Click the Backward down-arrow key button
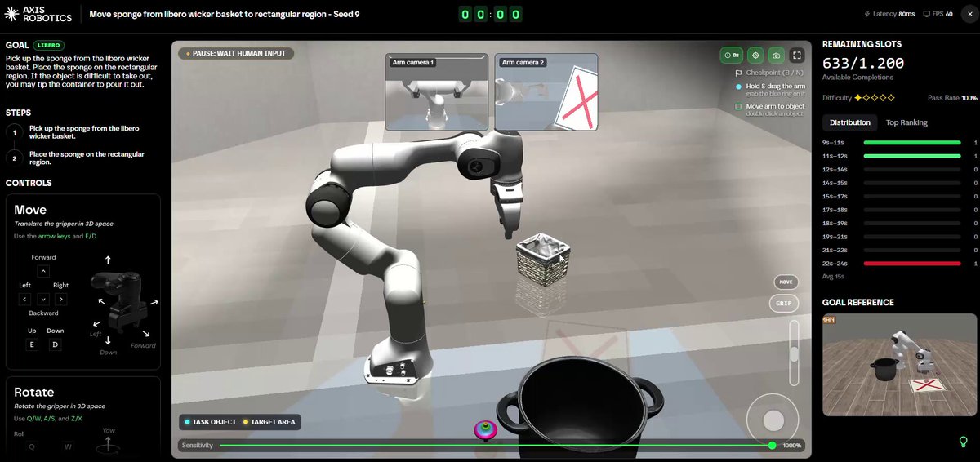This screenshot has width=980, height=462. pos(43,300)
